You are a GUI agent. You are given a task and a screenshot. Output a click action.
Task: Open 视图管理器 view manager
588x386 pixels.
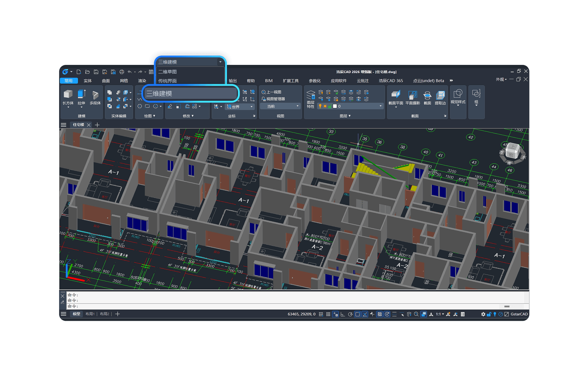[x=273, y=99]
